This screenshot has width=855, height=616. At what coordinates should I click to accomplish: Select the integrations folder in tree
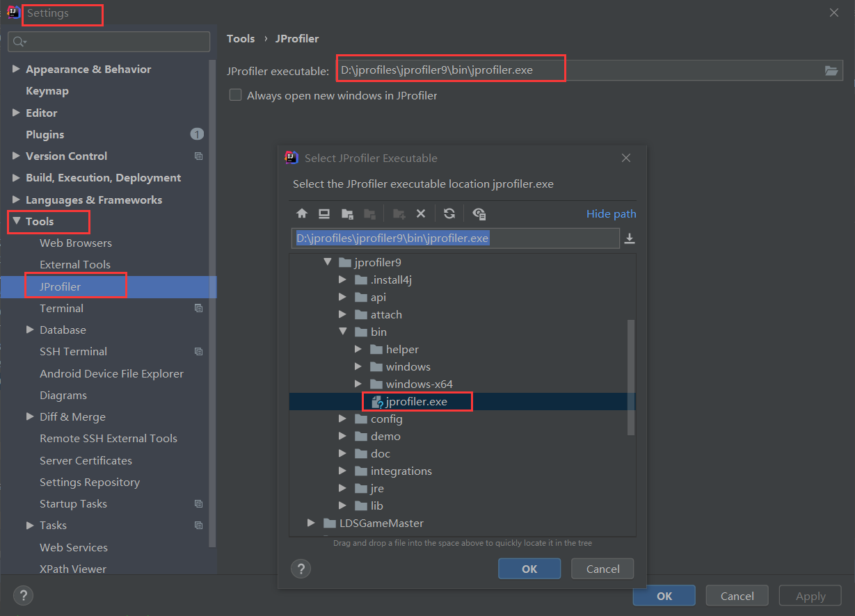click(x=401, y=471)
